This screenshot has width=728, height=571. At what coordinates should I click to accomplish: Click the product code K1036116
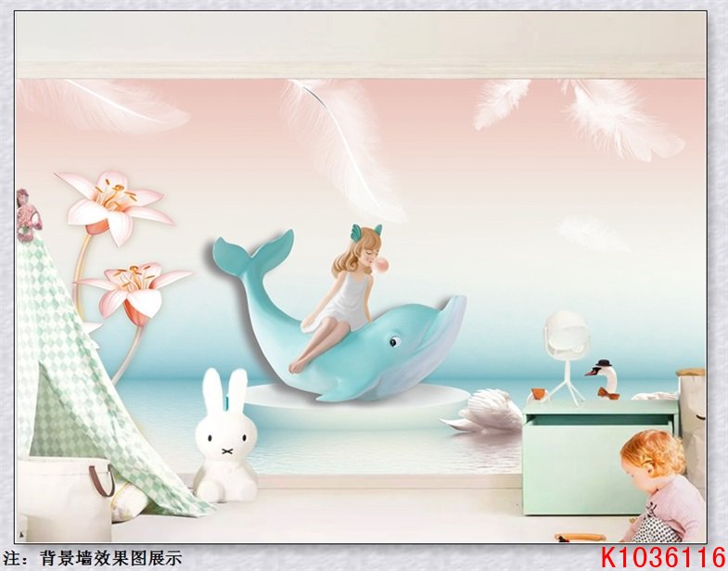663,557
